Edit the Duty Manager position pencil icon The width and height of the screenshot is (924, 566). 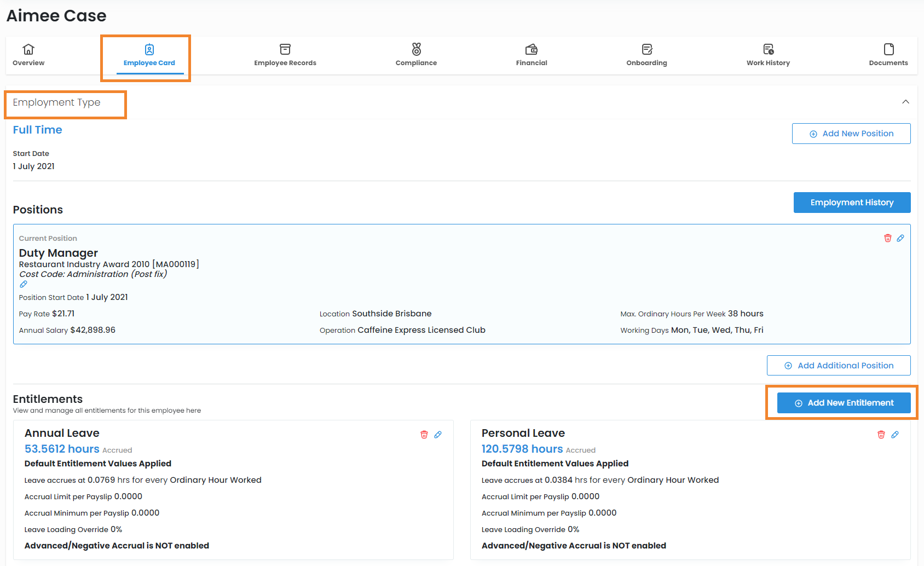900,238
